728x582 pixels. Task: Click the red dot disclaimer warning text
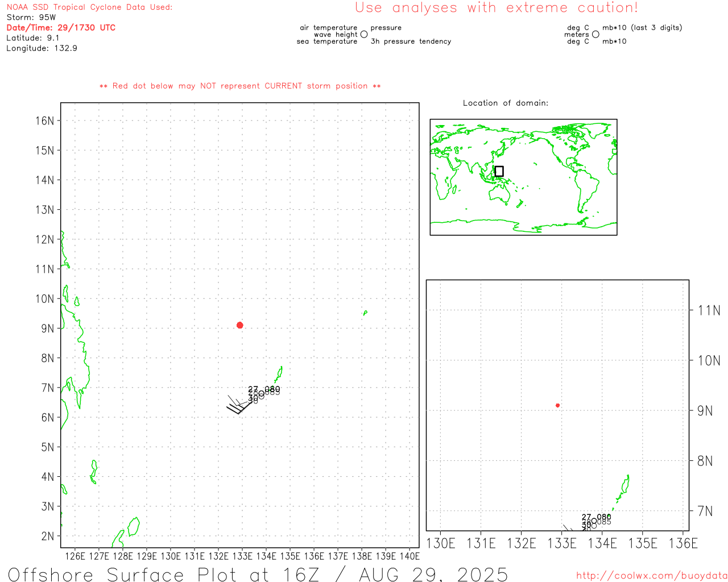(x=240, y=86)
